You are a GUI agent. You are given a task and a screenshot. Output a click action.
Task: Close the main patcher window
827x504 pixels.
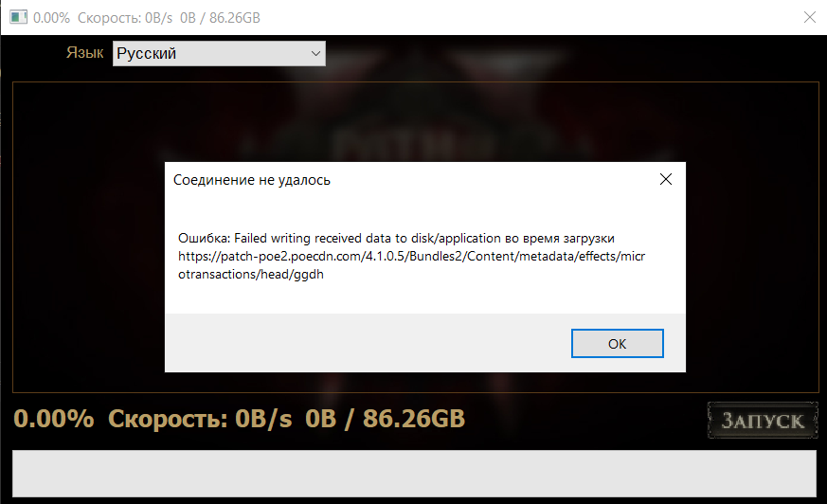[x=810, y=17]
